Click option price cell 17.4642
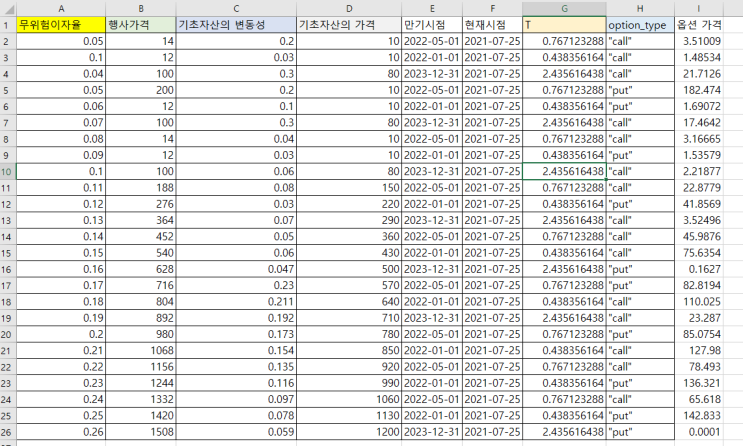Image resolution: width=743 pixels, height=446 pixels. 698,123
